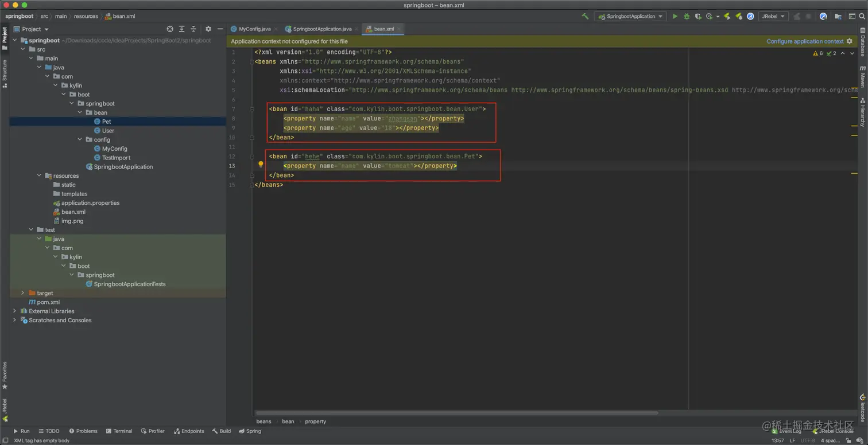Open the Hierarchy side panel
The height and width of the screenshot is (445, 868).
862,112
